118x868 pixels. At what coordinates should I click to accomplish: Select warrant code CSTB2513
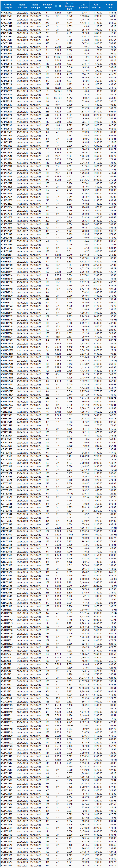[x=7, y=456]
